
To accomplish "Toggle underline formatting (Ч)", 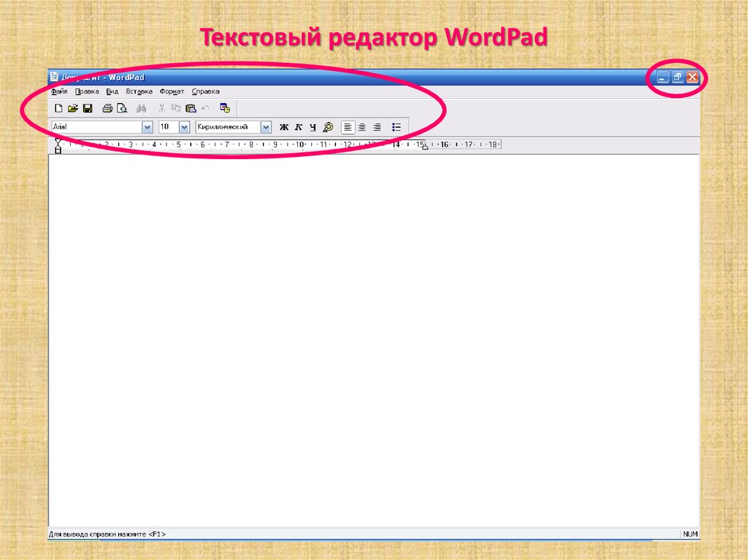I will point(313,127).
